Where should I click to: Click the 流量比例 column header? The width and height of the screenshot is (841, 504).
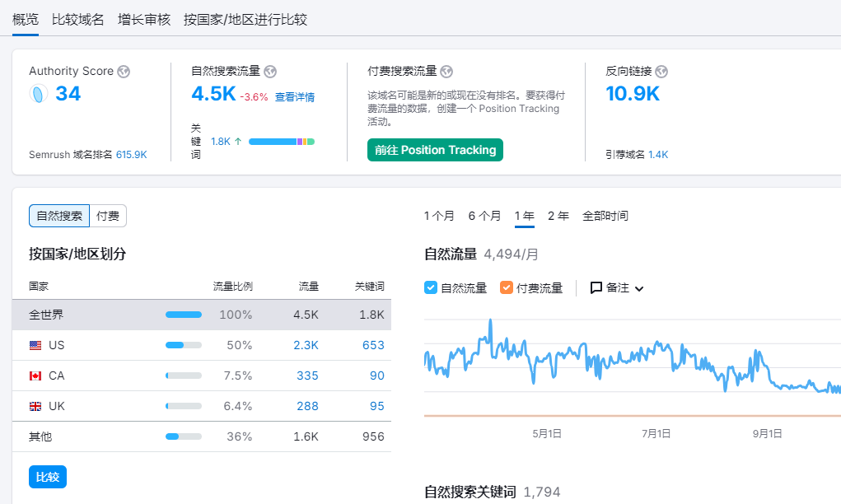pos(233,287)
